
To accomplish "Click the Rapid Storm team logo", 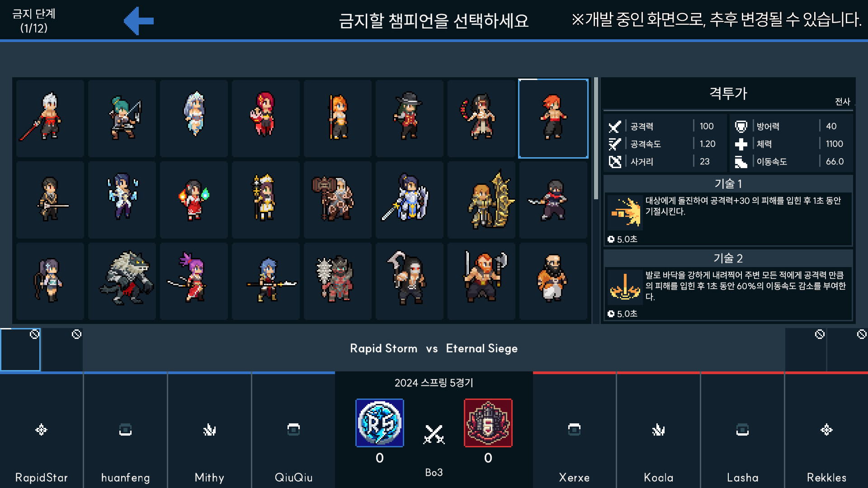I will pos(380,423).
